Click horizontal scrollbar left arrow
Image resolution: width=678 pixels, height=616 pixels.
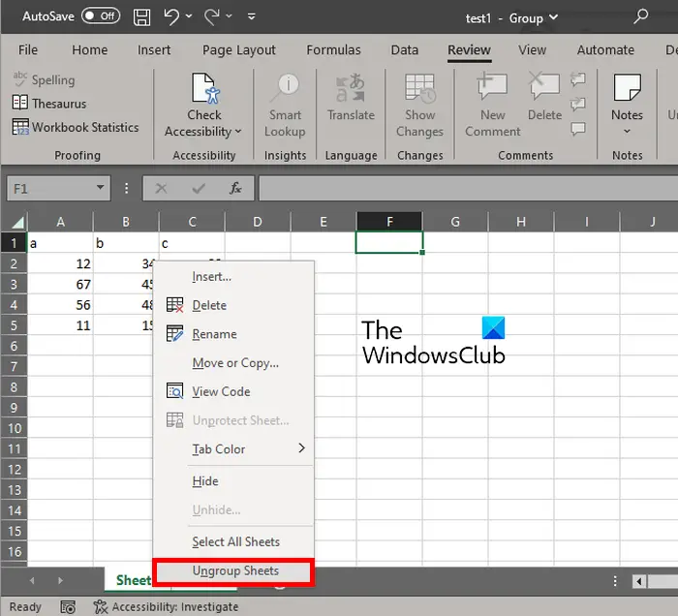[x=638, y=581]
